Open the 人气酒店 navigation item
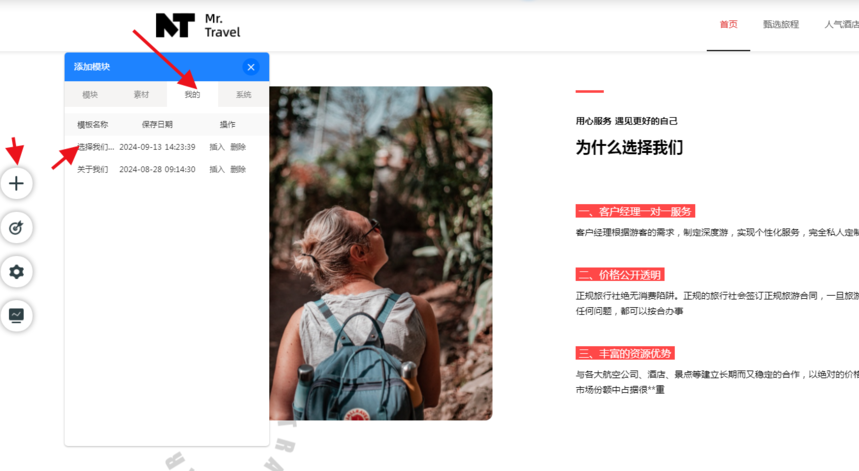This screenshot has height=471, width=859. (x=842, y=24)
